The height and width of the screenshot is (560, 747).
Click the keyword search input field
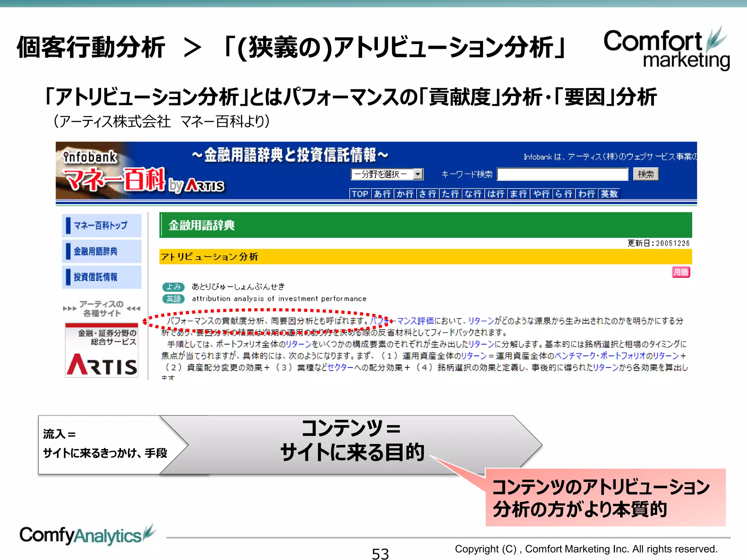pyautogui.click(x=562, y=174)
